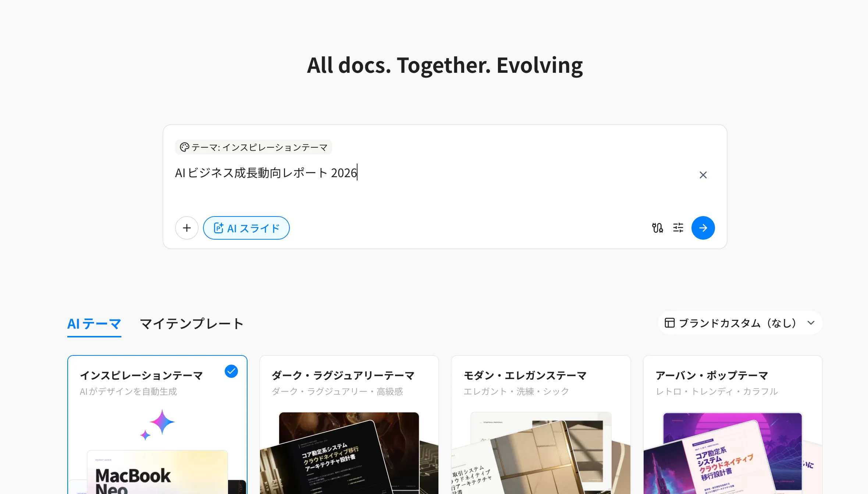Click the plug-shaped integrations icon
Image resolution: width=868 pixels, height=494 pixels.
[x=658, y=228]
